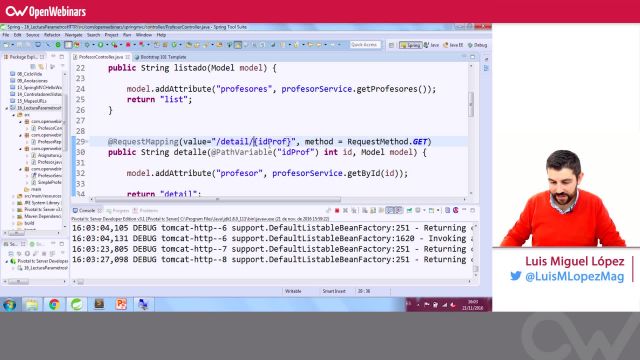The image size is (640, 360).
Task: Select the build folder in Package Explorer
Action: pyautogui.click(x=26, y=223)
